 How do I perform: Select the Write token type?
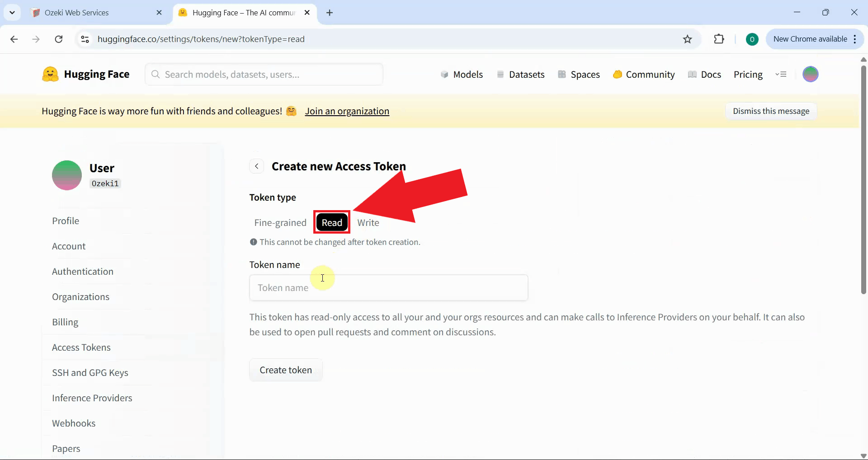pyautogui.click(x=368, y=222)
